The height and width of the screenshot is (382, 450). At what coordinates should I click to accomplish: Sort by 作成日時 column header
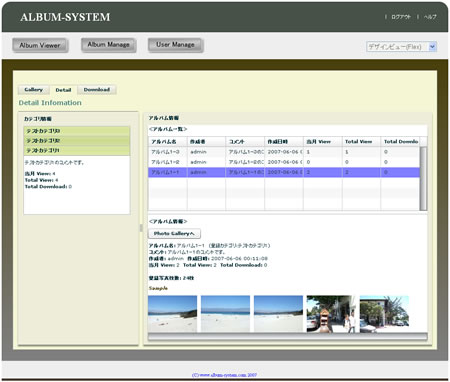point(284,142)
